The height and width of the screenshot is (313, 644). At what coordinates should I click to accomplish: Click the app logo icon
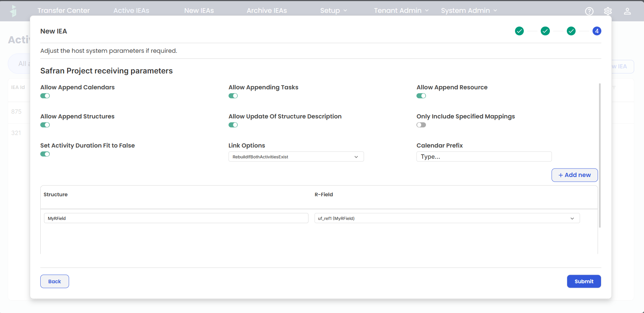tap(14, 11)
